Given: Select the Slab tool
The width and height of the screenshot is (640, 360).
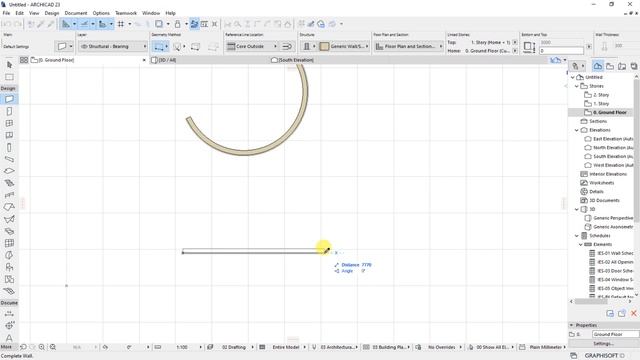Looking at the screenshot, I should 9,171.
